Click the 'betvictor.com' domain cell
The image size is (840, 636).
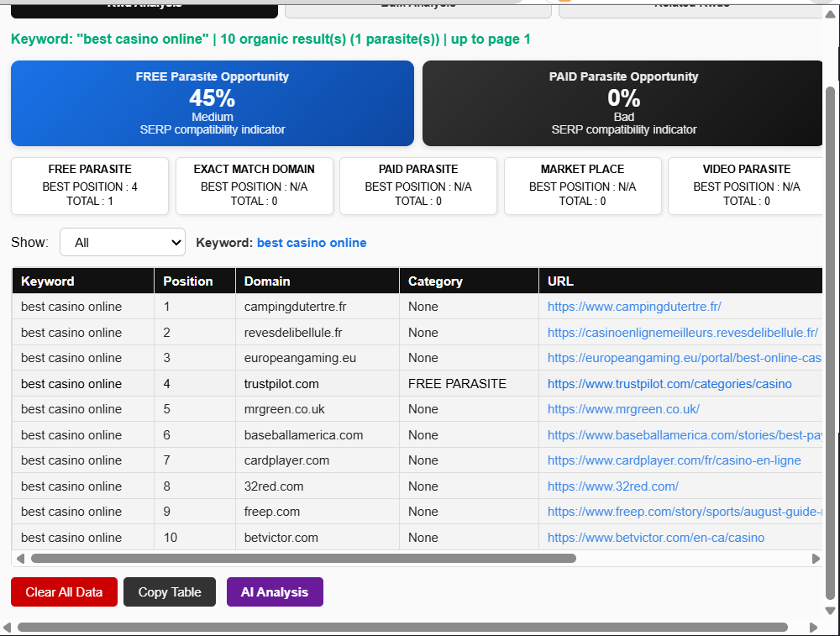pos(318,538)
